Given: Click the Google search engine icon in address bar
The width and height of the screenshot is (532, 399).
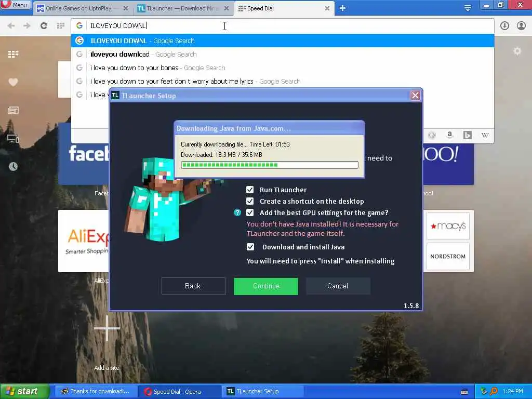Looking at the screenshot, I should 79,26.
